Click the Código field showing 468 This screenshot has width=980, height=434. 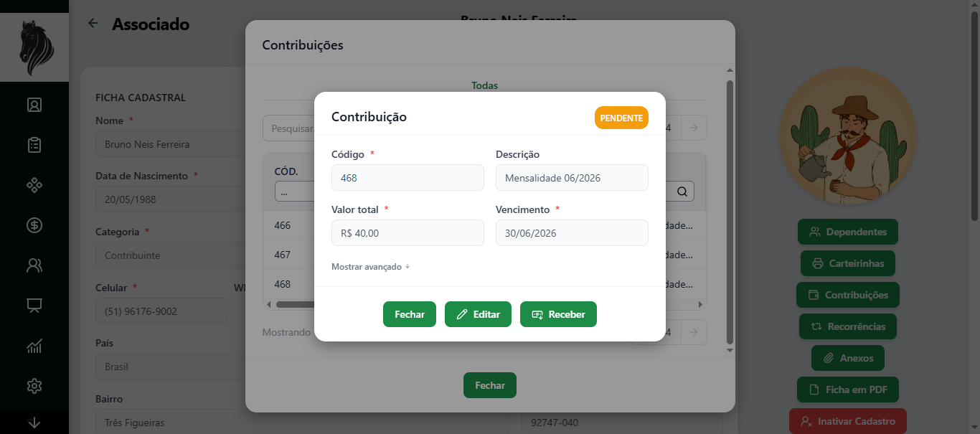[x=407, y=178]
